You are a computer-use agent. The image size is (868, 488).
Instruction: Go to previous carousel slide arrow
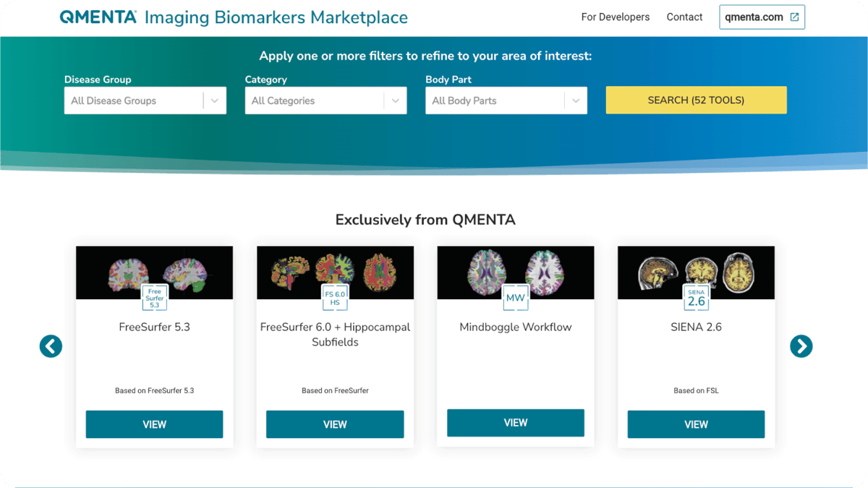(51, 346)
